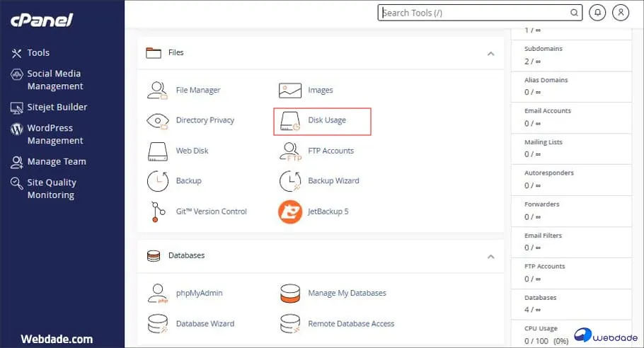Screen dimensions: 644x348
Task: Click the Files folder section icon
Action: pyautogui.click(x=154, y=53)
